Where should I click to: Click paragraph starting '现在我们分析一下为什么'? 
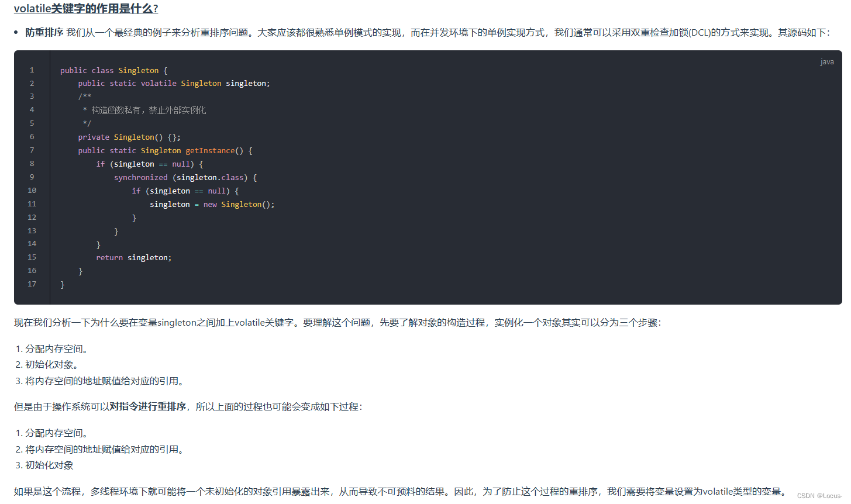337,322
